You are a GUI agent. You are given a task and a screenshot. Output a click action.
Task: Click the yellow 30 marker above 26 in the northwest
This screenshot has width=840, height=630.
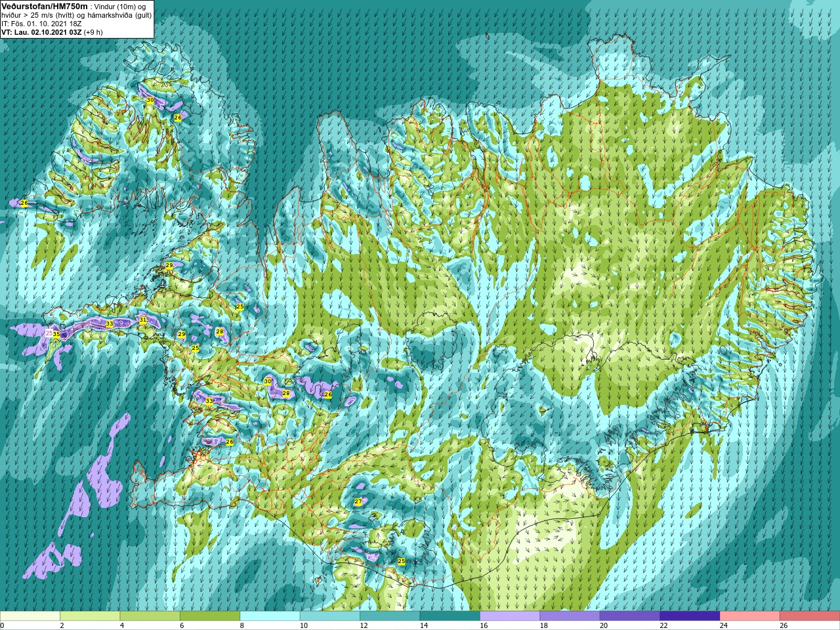(150, 100)
